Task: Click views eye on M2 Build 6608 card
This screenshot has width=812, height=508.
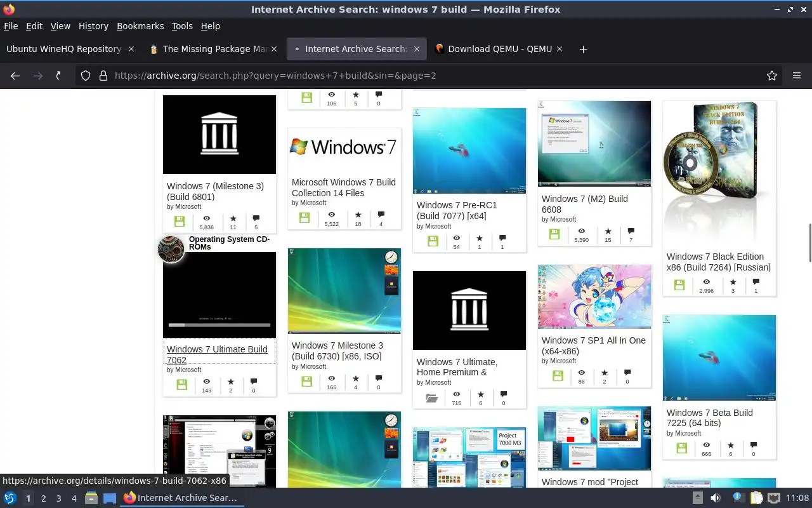Action: (x=581, y=231)
